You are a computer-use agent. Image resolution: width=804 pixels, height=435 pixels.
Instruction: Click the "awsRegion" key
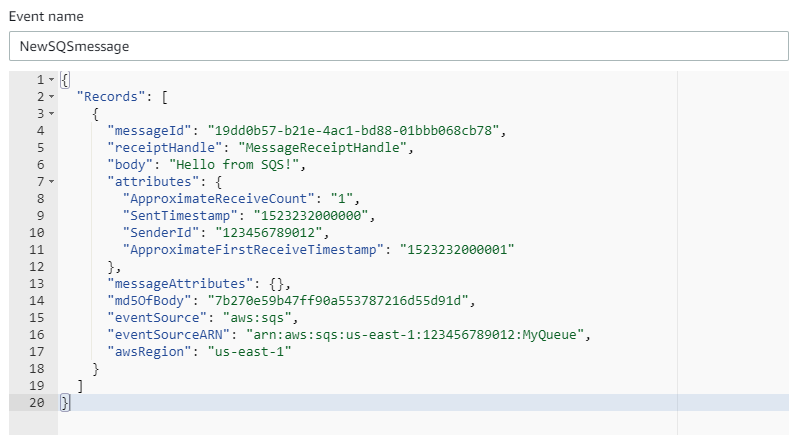coord(149,351)
